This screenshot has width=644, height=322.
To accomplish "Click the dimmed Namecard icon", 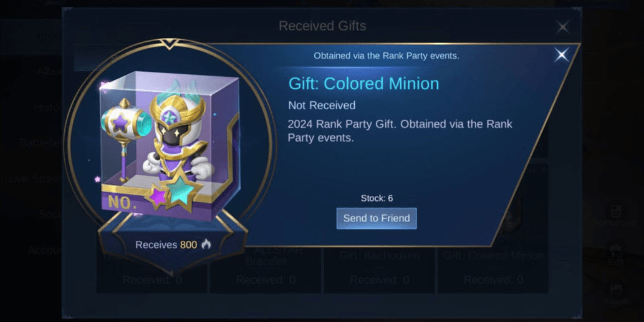I will [616, 215].
